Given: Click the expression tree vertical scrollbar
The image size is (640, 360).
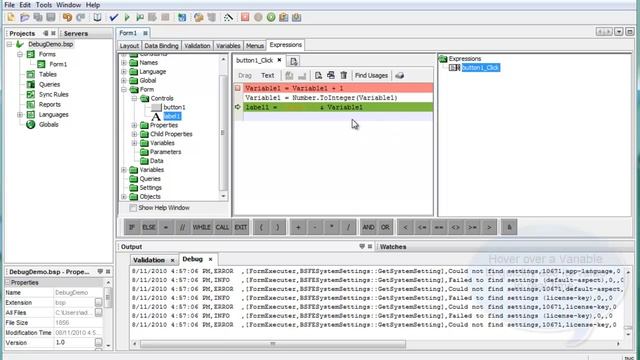Looking at the screenshot, I should [223, 133].
